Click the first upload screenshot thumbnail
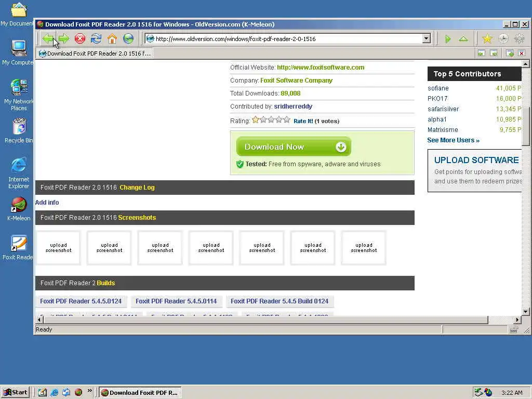Screen dimensions: 532x399 click(58, 248)
